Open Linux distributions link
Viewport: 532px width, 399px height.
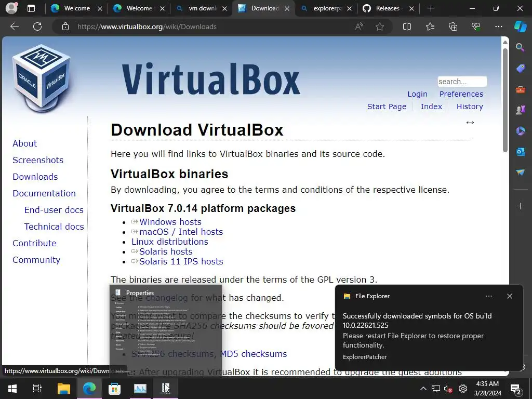click(x=170, y=242)
